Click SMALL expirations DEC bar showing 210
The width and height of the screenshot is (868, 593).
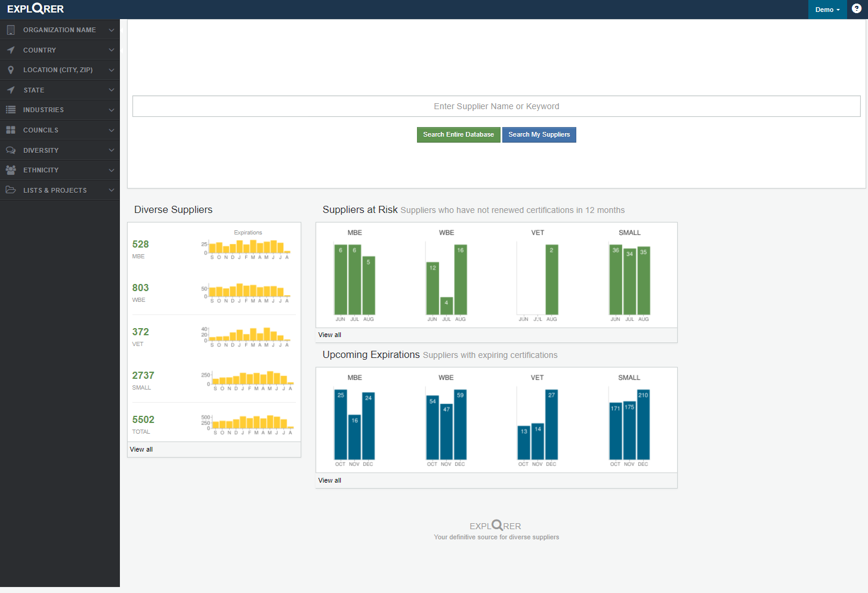pyautogui.click(x=643, y=425)
